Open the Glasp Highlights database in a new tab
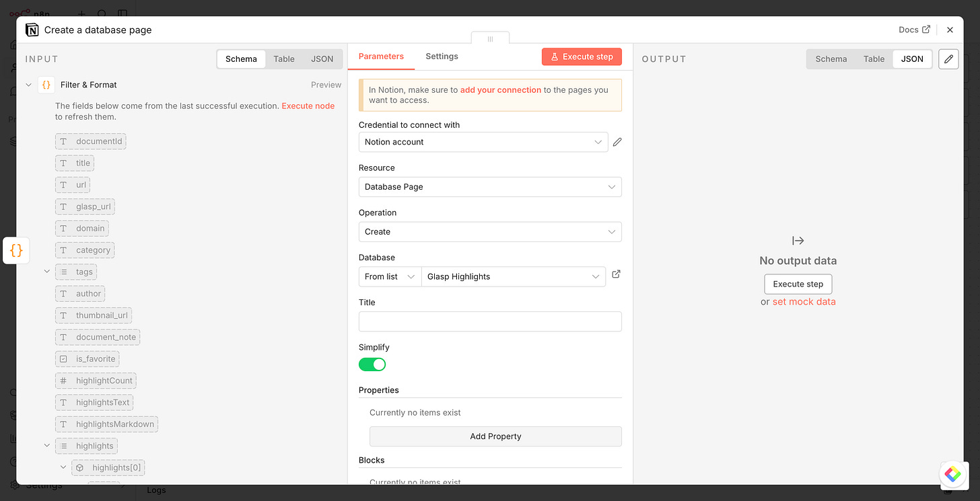This screenshot has width=980, height=501. point(616,274)
